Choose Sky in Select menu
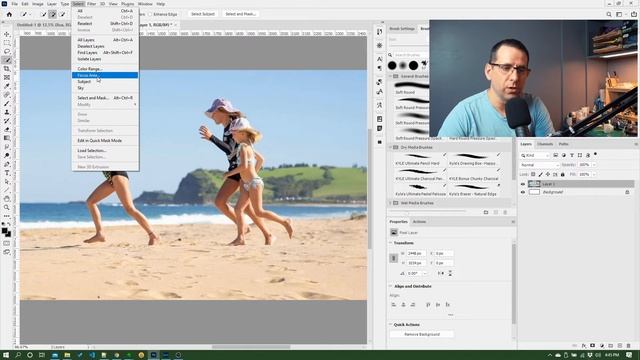 click(105, 88)
